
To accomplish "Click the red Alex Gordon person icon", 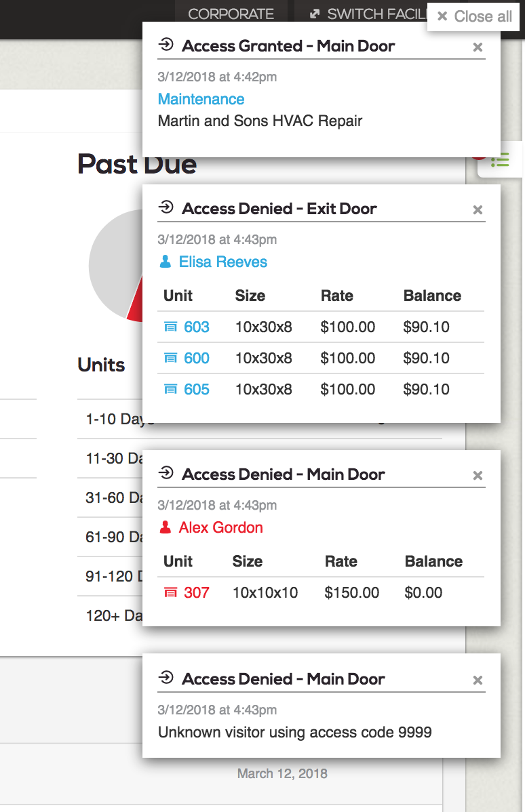I will pyautogui.click(x=166, y=527).
